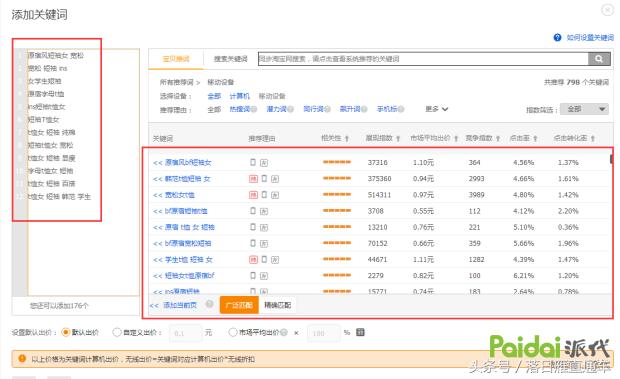Filter reasons by 同行词
The height and width of the screenshot is (379, 620).
pyautogui.click(x=313, y=109)
